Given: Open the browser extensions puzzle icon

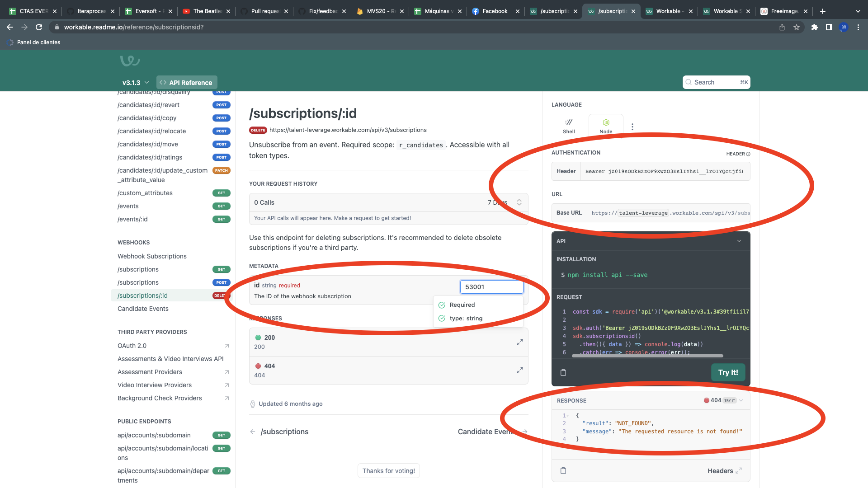Looking at the screenshot, I should click(815, 27).
